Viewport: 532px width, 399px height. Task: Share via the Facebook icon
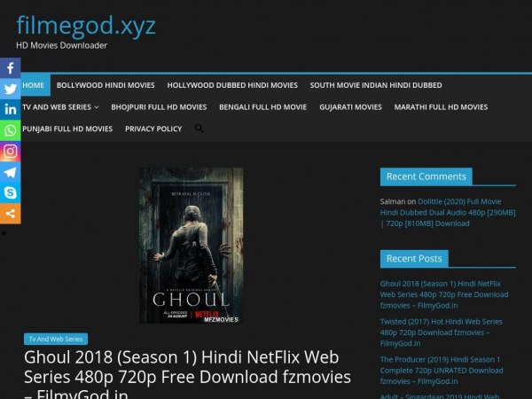(10, 68)
